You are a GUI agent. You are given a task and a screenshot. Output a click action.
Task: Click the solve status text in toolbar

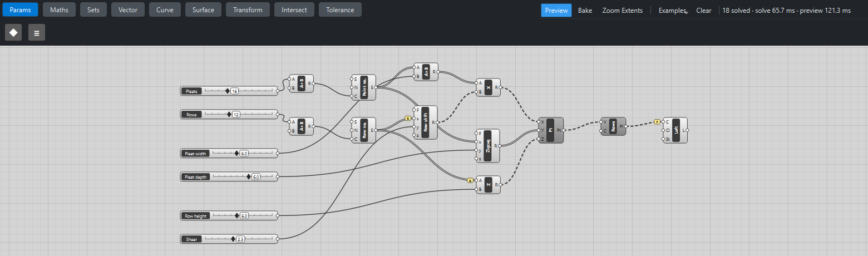(x=787, y=10)
